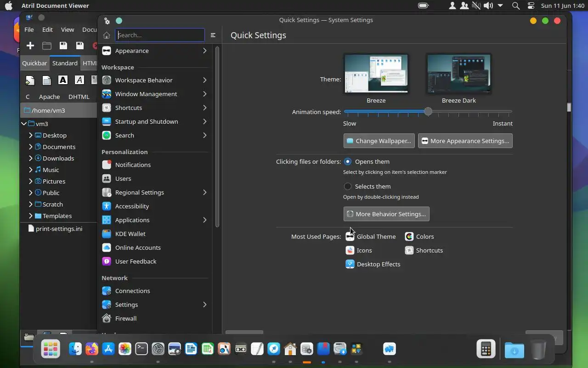Viewport: 588px width, 368px height.
Task: Click More Behavior Settings... button
Action: tap(386, 214)
